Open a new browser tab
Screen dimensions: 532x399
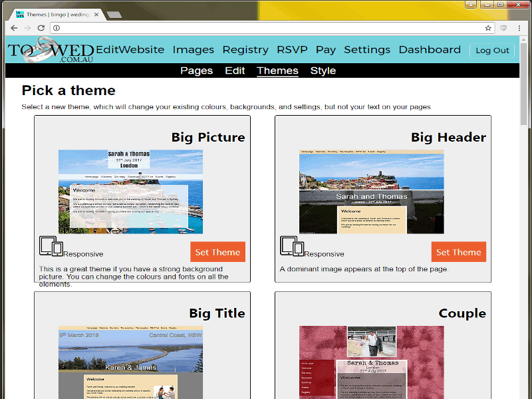(x=114, y=15)
